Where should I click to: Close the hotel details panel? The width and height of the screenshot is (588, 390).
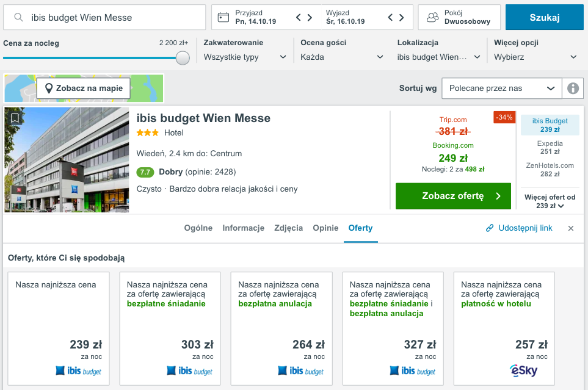[x=571, y=228]
